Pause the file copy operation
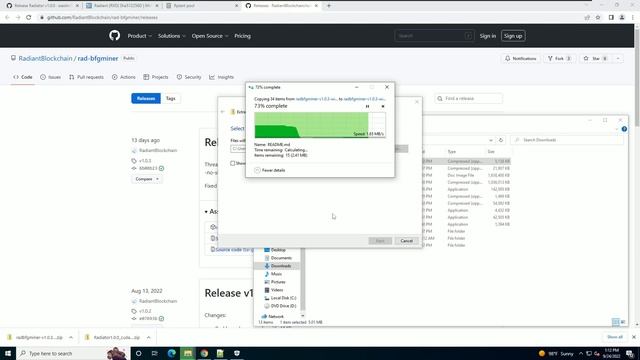The image size is (640, 360). click(x=367, y=107)
